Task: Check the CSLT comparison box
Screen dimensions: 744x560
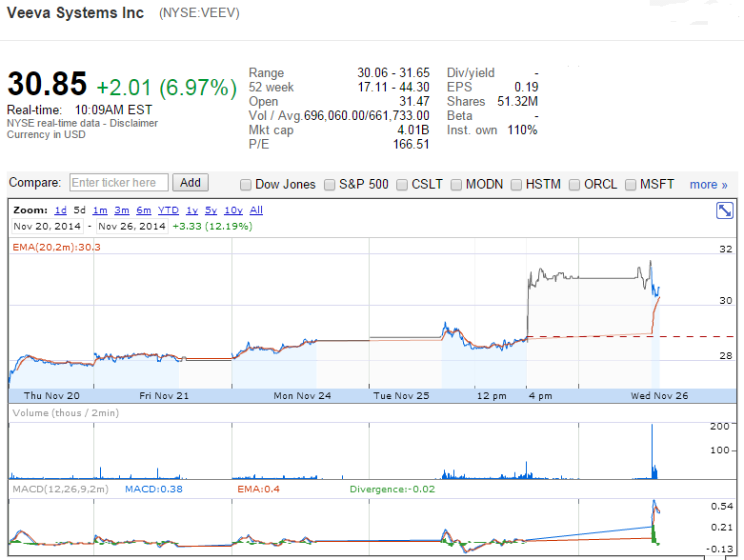Action: click(x=401, y=185)
